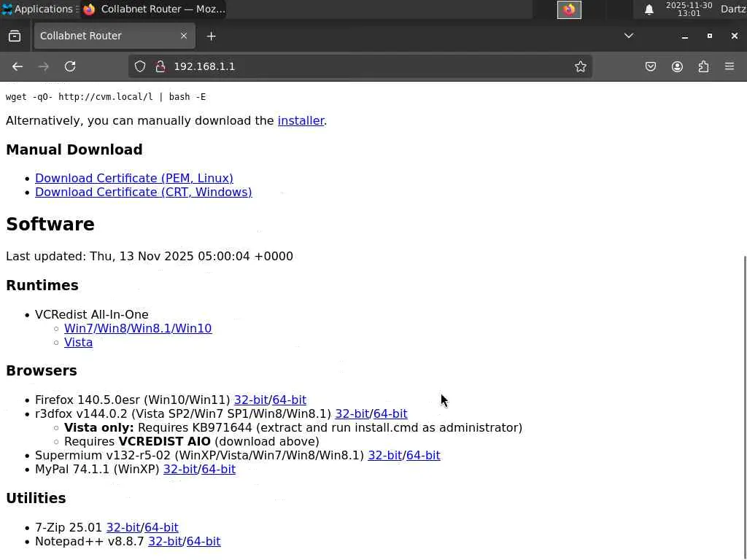This screenshot has height=560, width=747.
Task: Download r3dfox v144.0.2 64-bit
Action: click(x=390, y=414)
